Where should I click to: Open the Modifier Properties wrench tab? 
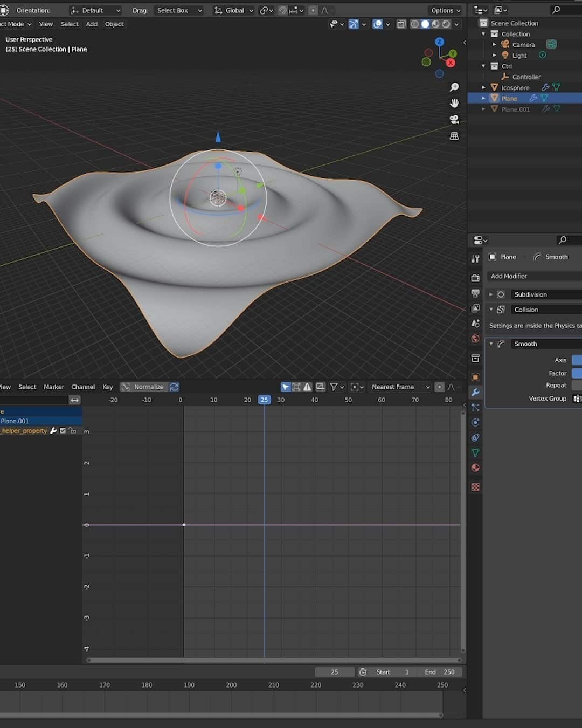click(x=475, y=393)
